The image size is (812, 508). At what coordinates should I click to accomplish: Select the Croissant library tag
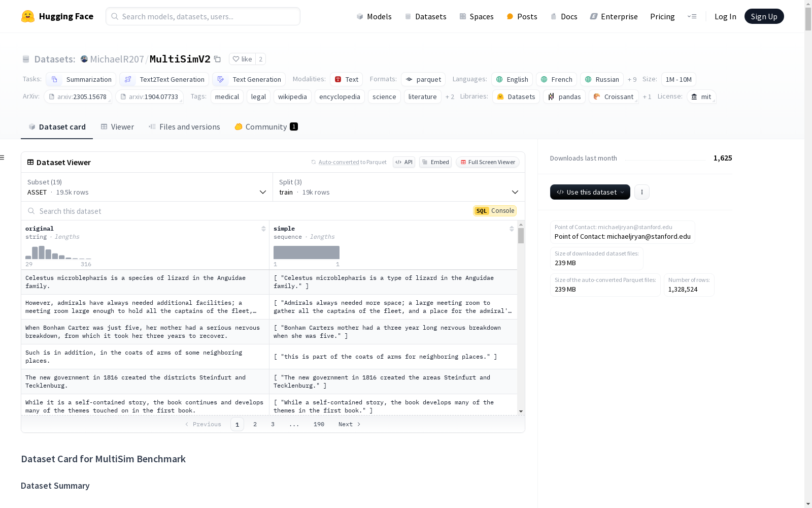pos(614,97)
